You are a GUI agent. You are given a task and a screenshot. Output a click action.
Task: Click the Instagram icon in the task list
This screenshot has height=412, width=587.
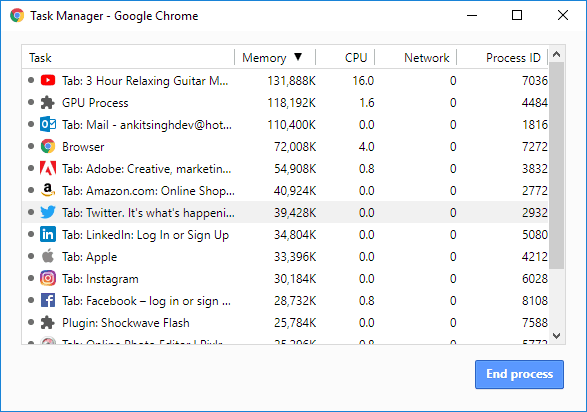click(x=48, y=278)
